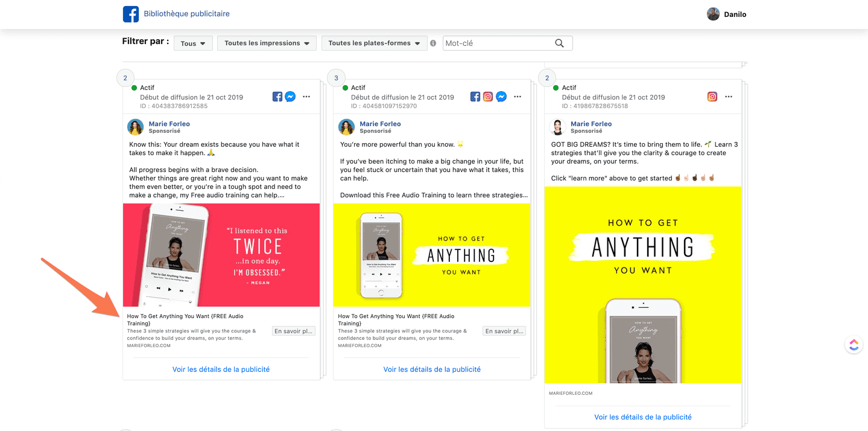This screenshot has height=431, width=868.
Task: Click the ad ID 404581097152970 text
Action: [x=385, y=106]
